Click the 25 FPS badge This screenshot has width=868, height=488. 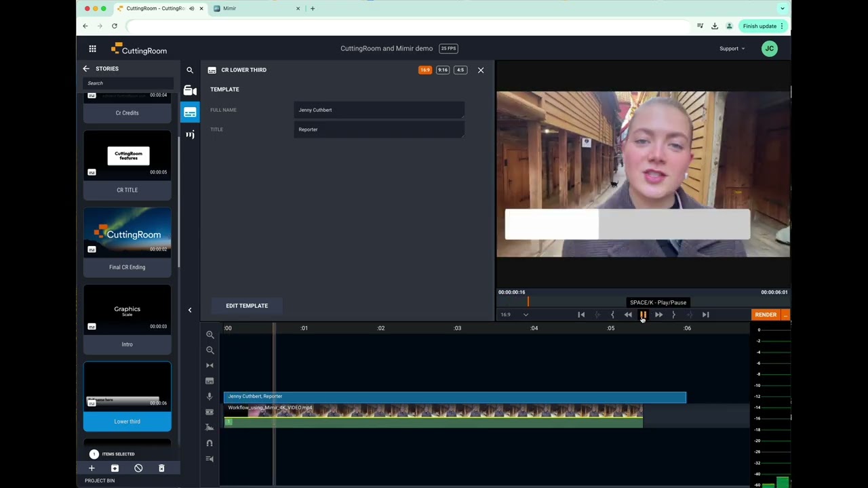click(x=448, y=49)
